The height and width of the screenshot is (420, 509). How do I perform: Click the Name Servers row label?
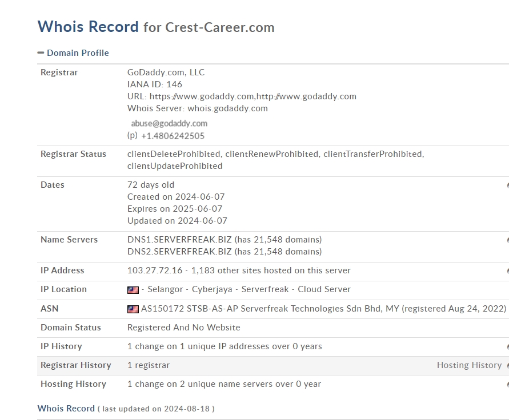(x=69, y=240)
